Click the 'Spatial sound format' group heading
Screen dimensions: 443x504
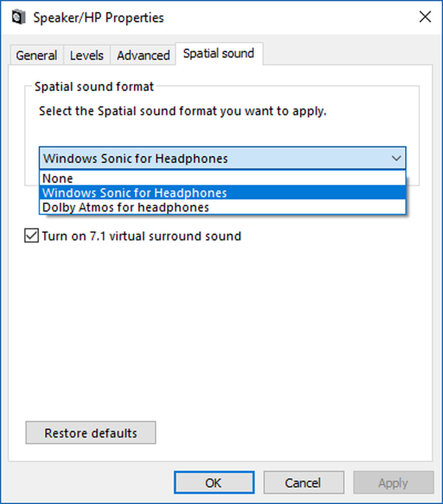point(94,86)
